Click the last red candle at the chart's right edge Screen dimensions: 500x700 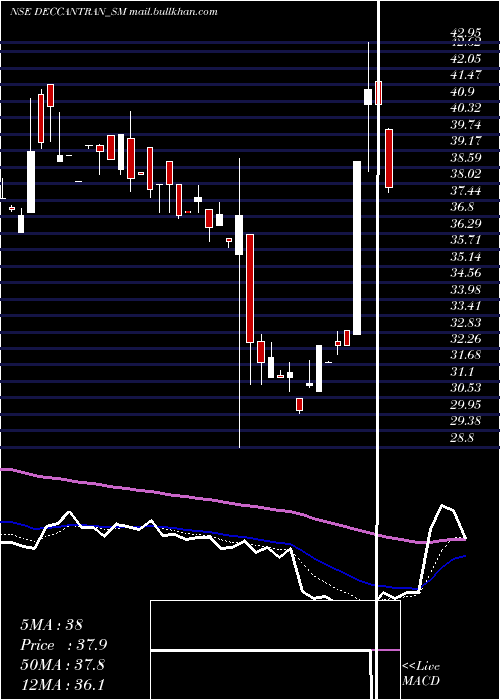389,158
